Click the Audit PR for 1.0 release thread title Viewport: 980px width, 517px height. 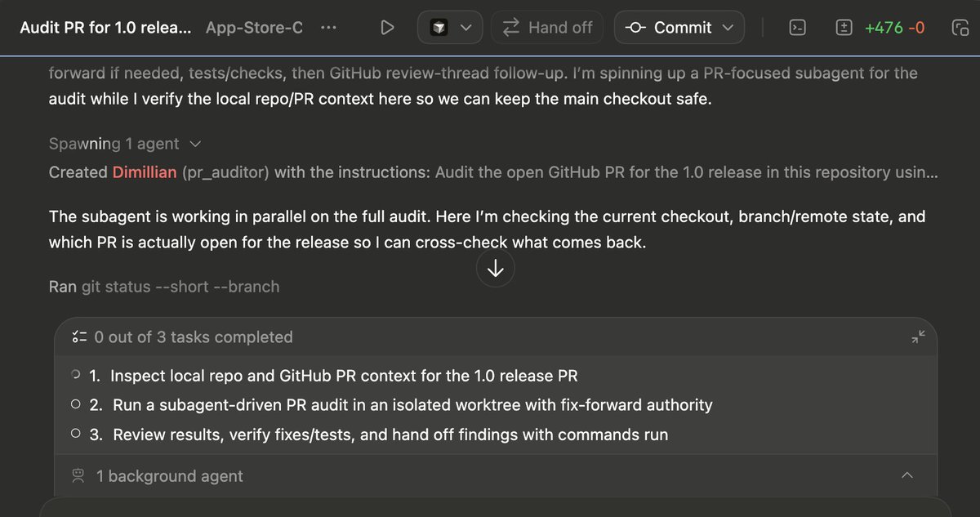point(105,28)
